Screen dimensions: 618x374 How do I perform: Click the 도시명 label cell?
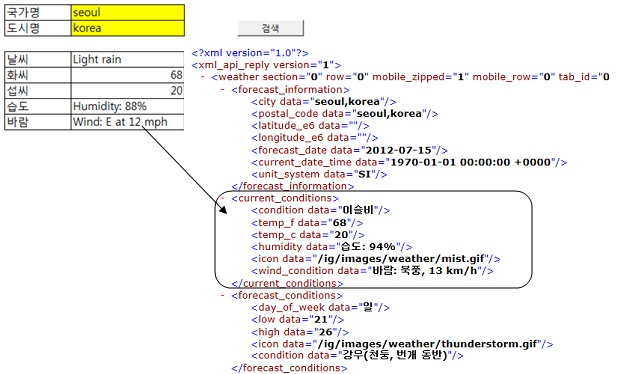38,28
